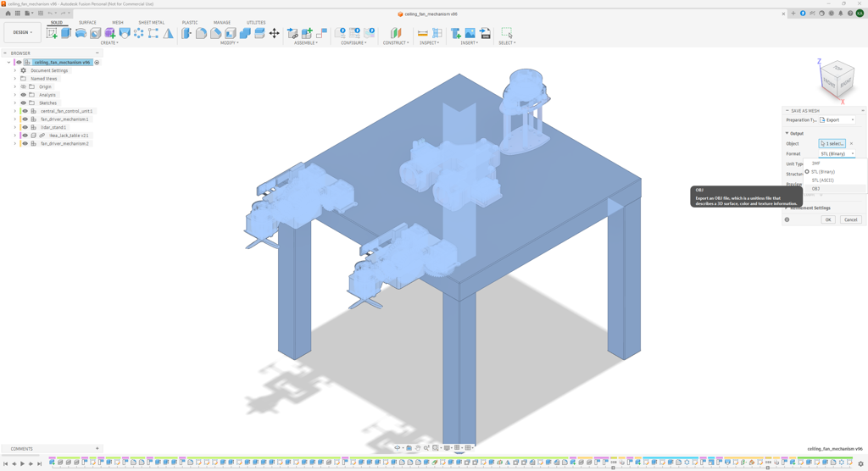This screenshot has width=868, height=471.
Task: Switch to the Mesh tab
Action: 117,23
